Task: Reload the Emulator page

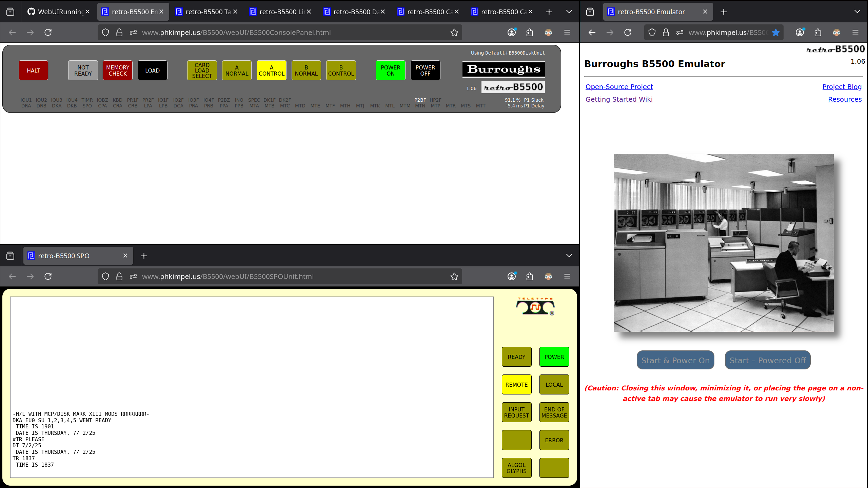Action: click(628, 33)
